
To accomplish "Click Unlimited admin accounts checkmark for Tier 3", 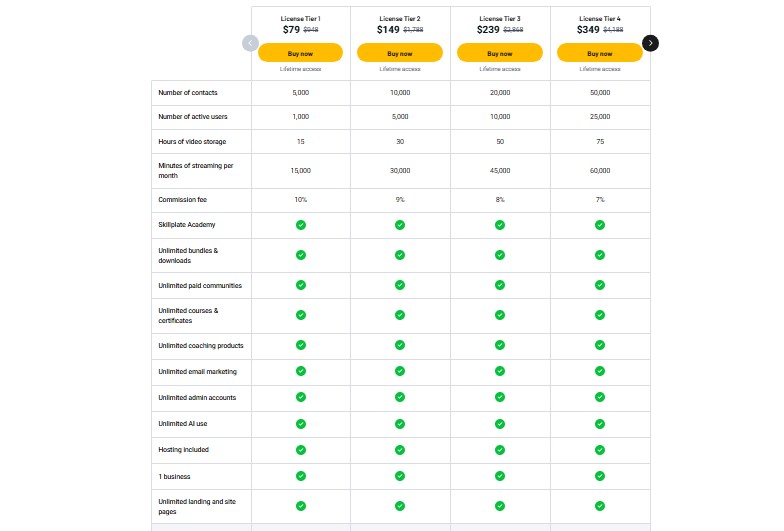I will pyautogui.click(x=499, y=398).
